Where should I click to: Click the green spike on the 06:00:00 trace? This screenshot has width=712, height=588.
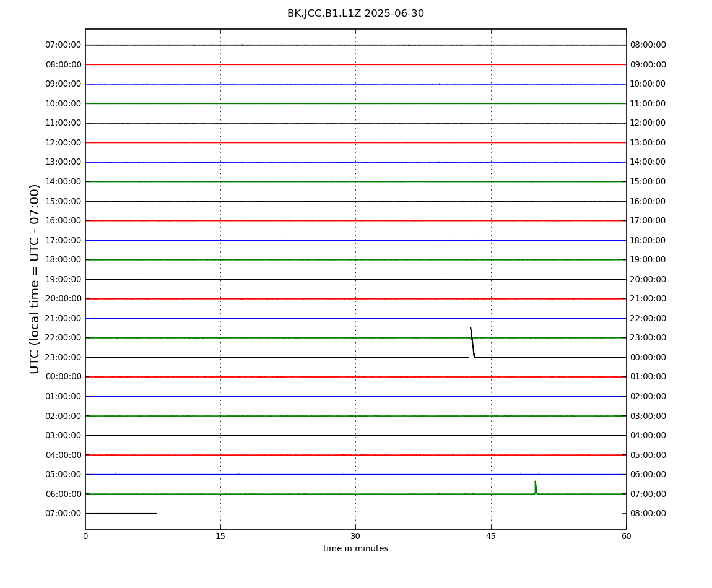tap(536, 488)
